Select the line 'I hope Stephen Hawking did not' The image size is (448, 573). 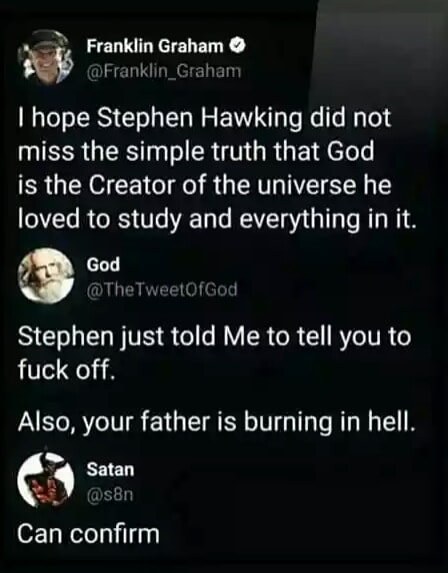(x=205, y=120)
